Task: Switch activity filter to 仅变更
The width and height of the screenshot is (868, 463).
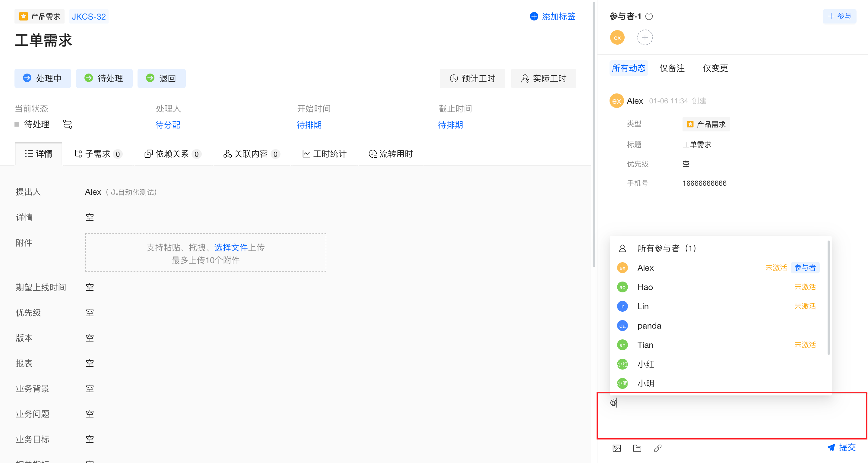Action: tap(715, 68)
